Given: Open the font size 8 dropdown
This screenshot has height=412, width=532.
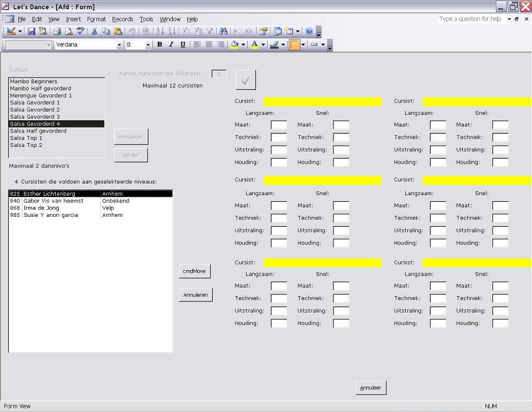Looking at the screenshot, I should point(148,45).
